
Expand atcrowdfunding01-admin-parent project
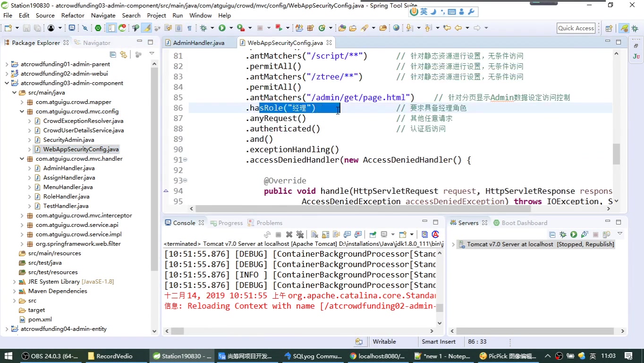click(7, 64)
